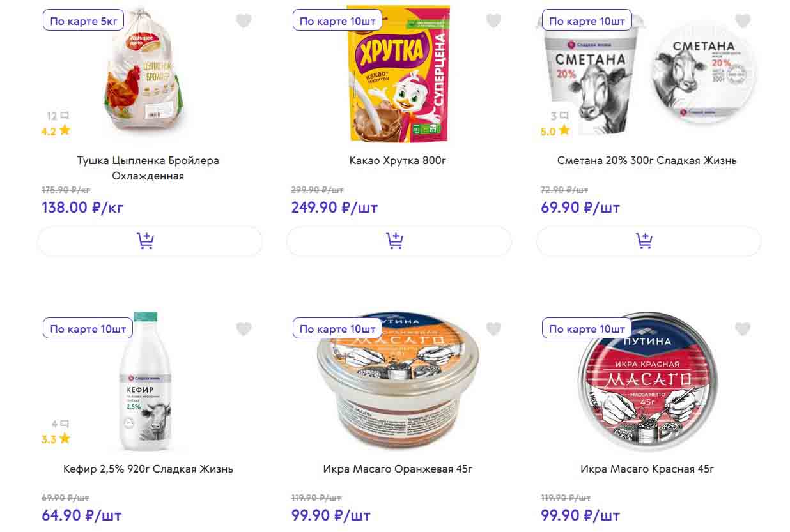790x532 pixels.
Task: Click the 5.0 star rating on Сметана
Action: pyautogui.click(x=555, y=132)
